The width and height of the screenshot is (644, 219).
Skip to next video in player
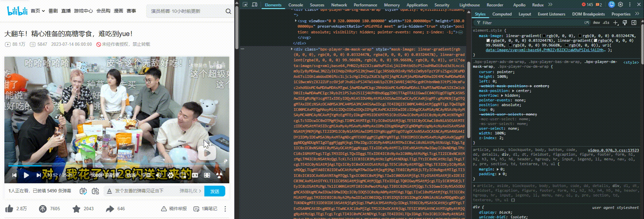[38, 175]
